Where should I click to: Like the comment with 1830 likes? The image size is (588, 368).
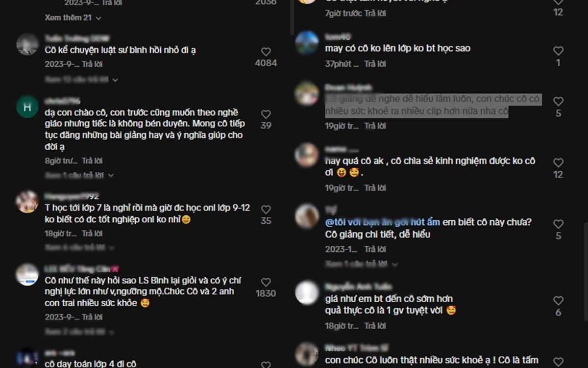(x=266, y=282)
